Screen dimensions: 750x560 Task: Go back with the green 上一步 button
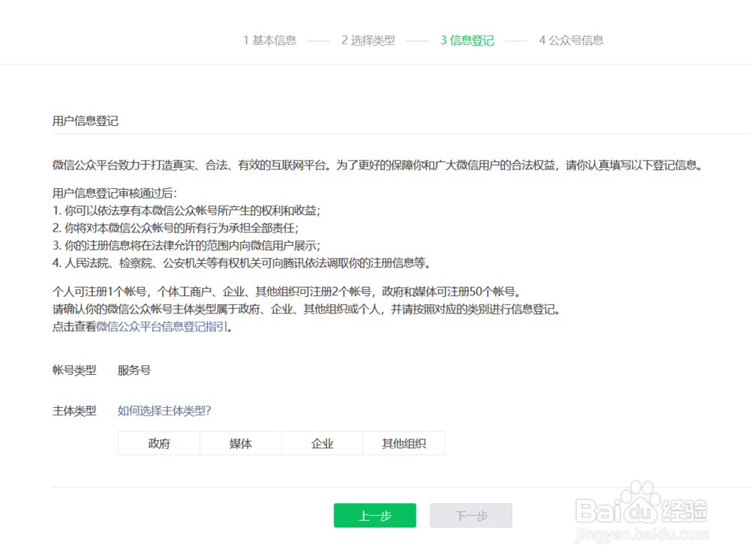click(x=375, y=516)
